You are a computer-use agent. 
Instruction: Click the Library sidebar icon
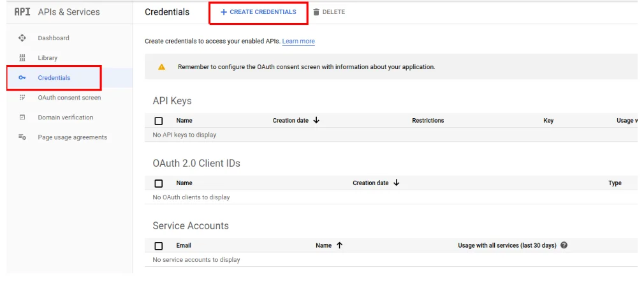[x=22, y=57]
